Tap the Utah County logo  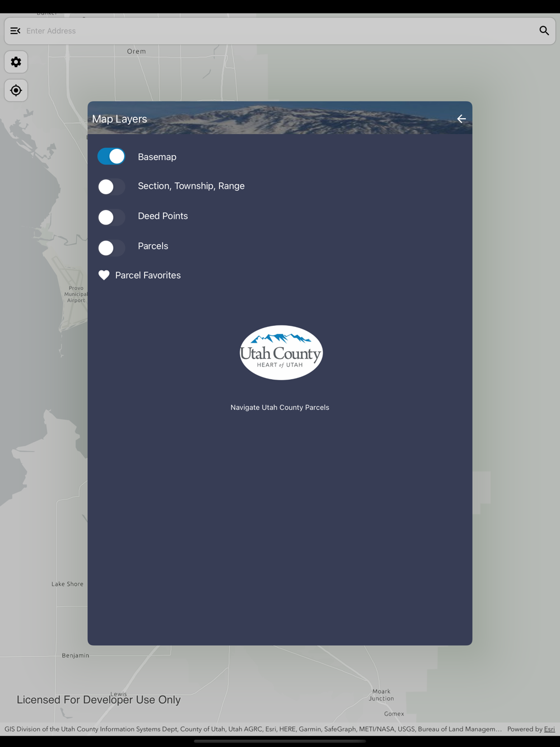pyautogui.click(x=281, y=353)
